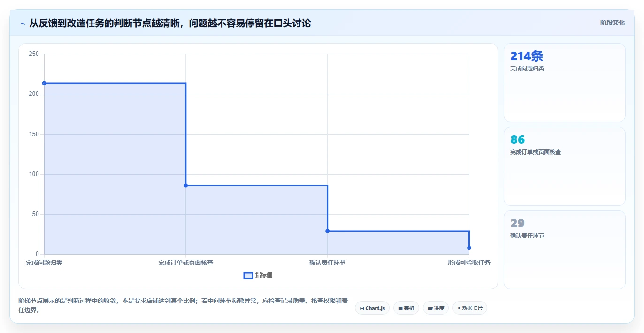The height and width of the screenshot is (333, 644).
Task: Select the 数据卡片 chip
Action: (470, 308)
